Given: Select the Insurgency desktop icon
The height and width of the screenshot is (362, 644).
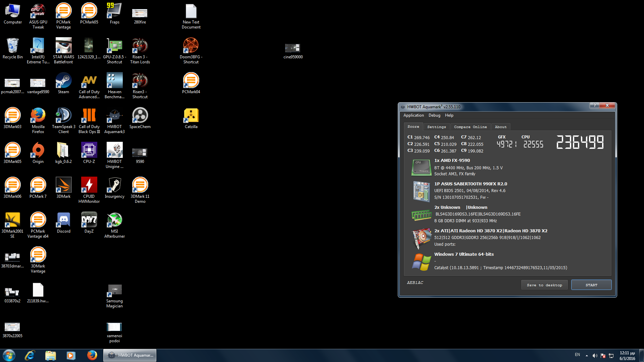Looking at the screenshot, I should [114, 188].
